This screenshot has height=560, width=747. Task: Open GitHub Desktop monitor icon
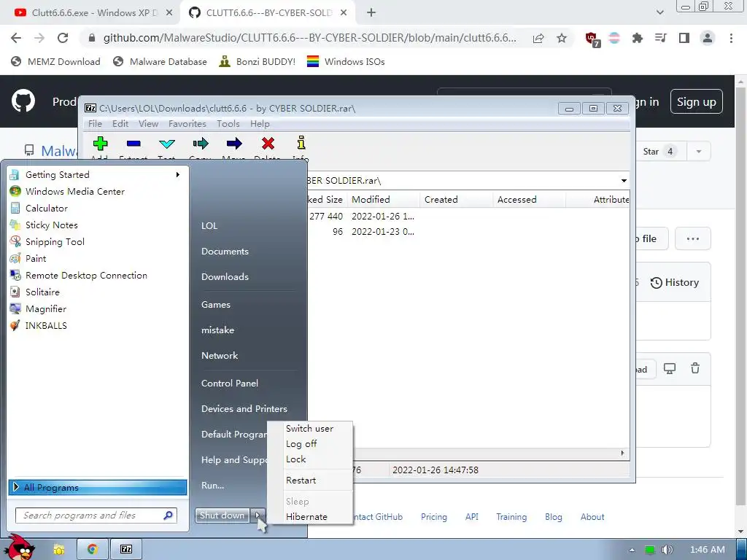click(670, 368)
